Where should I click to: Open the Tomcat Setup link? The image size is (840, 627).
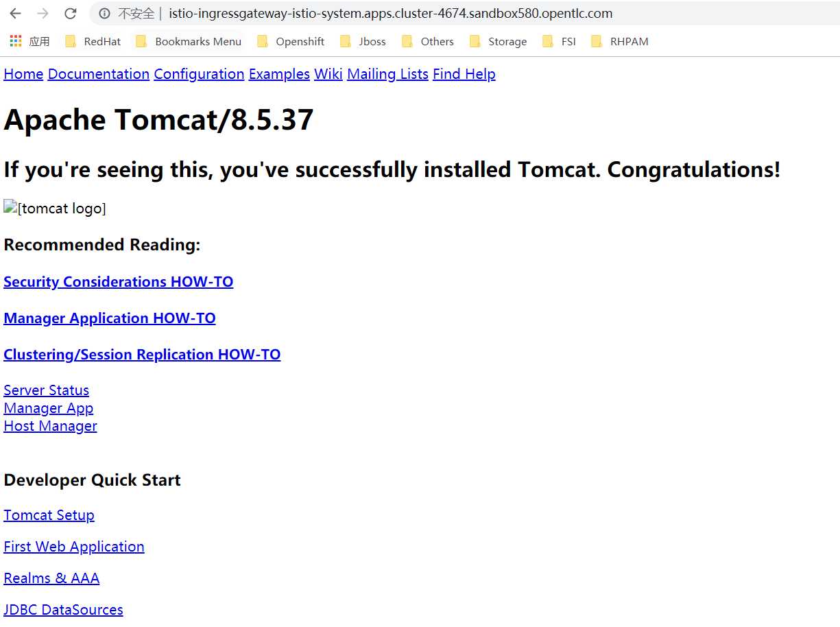point(49,515)
